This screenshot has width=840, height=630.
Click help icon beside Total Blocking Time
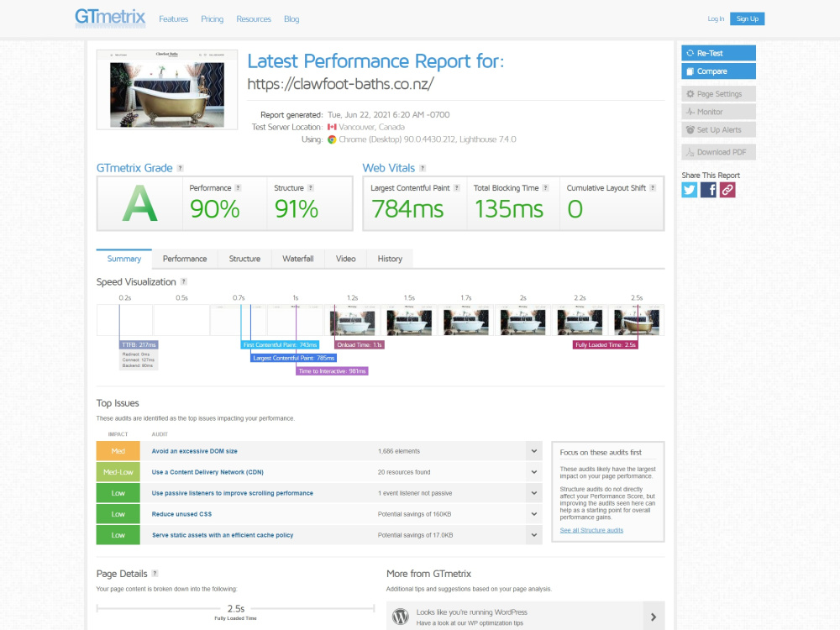[545, 188]
